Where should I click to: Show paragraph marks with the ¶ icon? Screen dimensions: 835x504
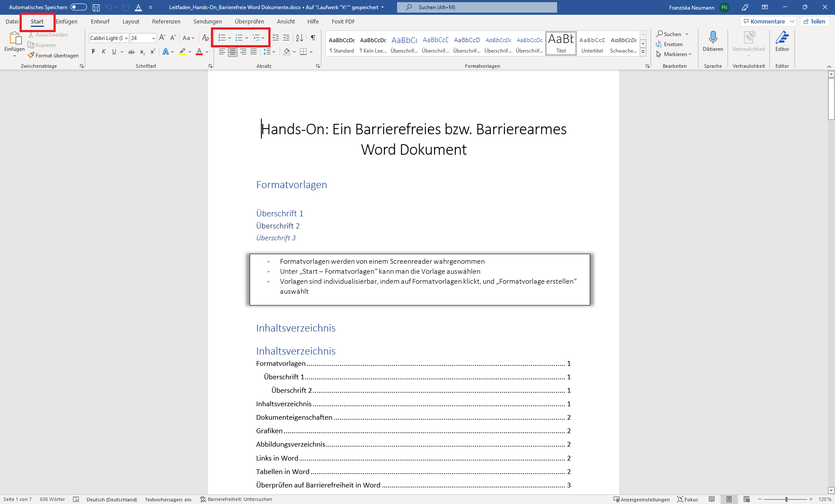(x=313, y=38)
